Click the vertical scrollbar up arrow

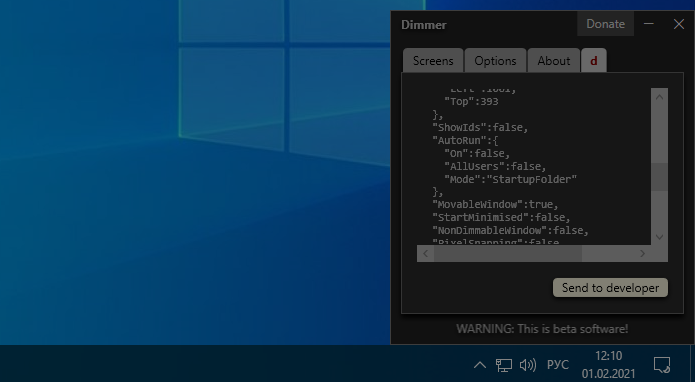[x=659, y=97]
